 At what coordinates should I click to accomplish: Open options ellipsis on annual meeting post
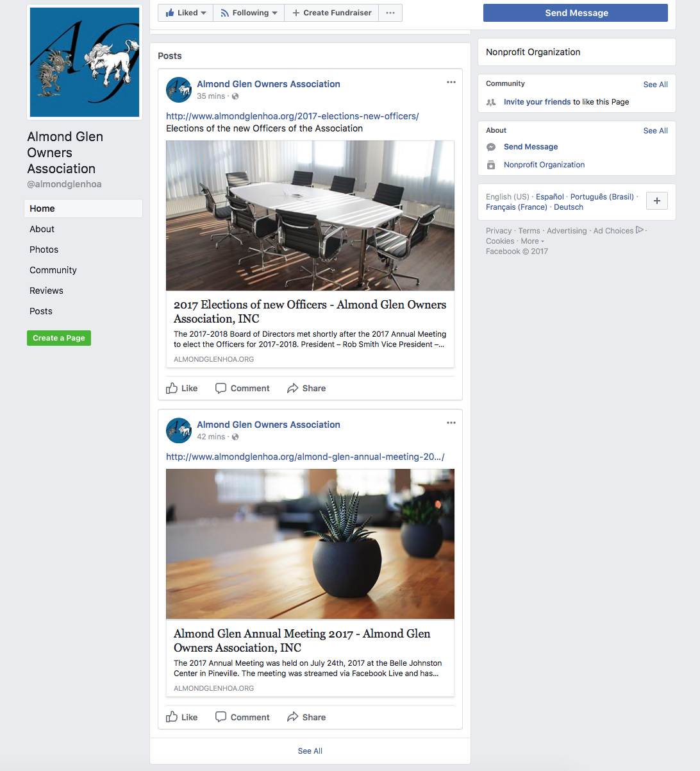[451, 423]
